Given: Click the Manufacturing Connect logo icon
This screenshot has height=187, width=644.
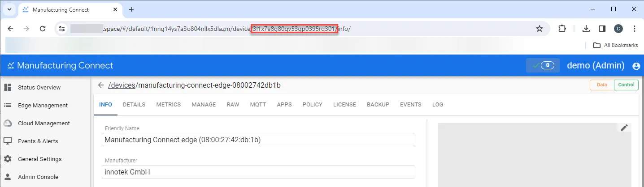Looking at the screenshot, I should pyautogui.click(x=11, y=66).
